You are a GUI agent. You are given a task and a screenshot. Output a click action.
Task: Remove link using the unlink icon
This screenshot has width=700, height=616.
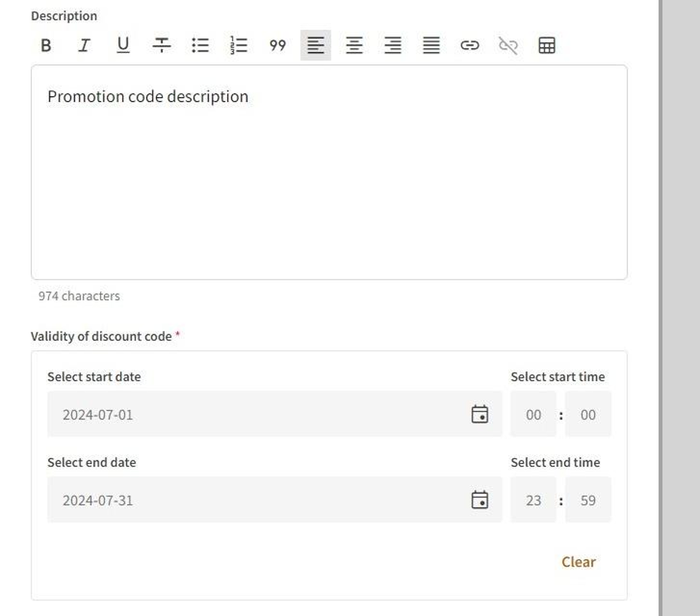click(x=508, y=45)
